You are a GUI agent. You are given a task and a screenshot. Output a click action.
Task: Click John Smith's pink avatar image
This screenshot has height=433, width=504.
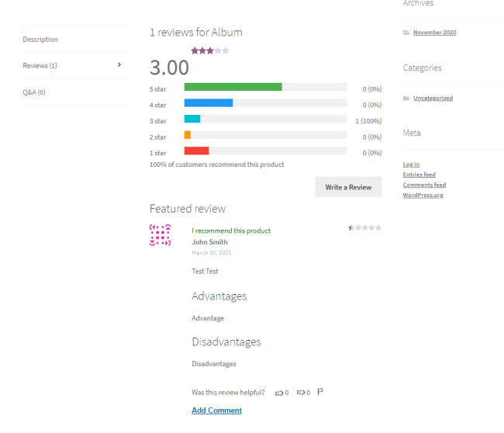[160, 235]
